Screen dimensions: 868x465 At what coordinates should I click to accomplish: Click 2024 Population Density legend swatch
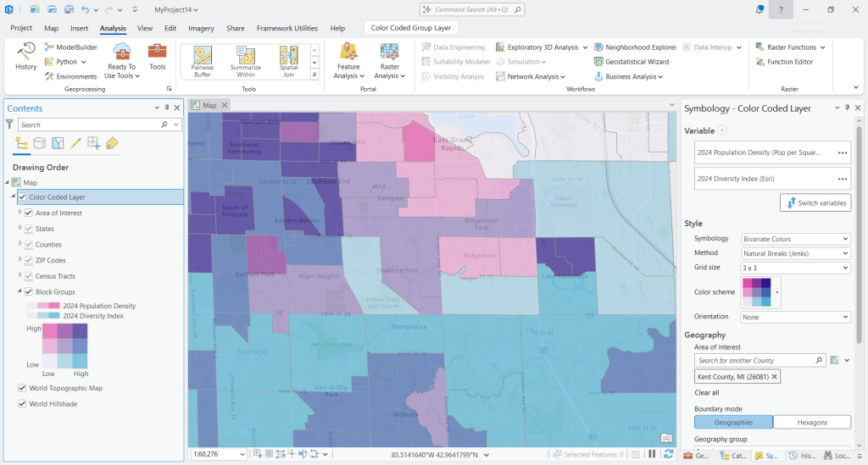pos(42,306)
